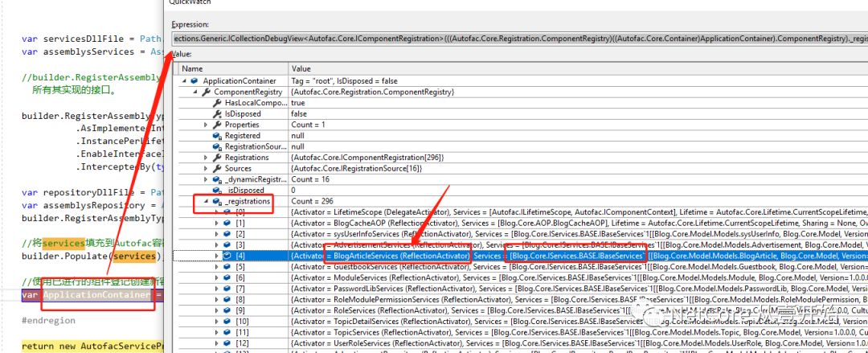Click the wrench icon beside HasLocalCompo…

217,103
